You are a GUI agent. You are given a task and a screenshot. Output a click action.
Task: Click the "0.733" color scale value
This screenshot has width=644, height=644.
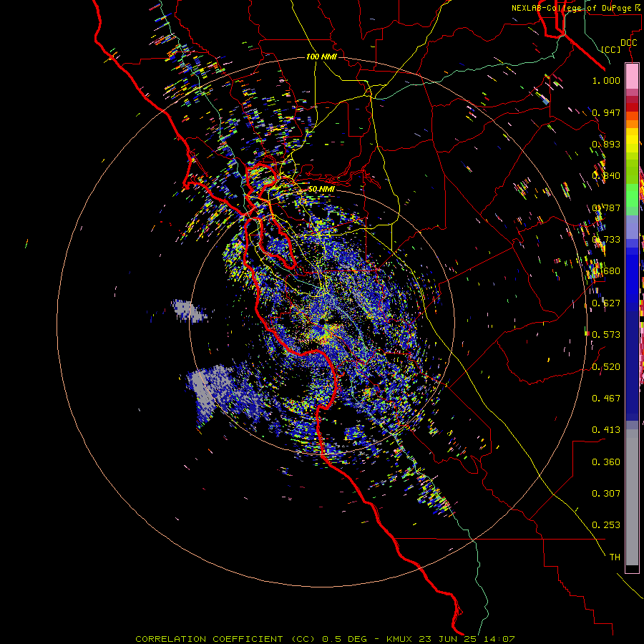[x=606, y=240]
